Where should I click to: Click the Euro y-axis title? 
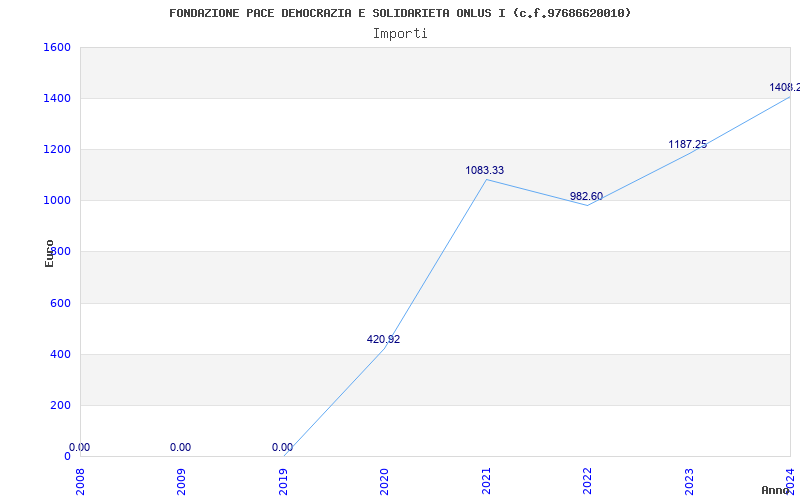pyautogui.click(x=49, y=253)
